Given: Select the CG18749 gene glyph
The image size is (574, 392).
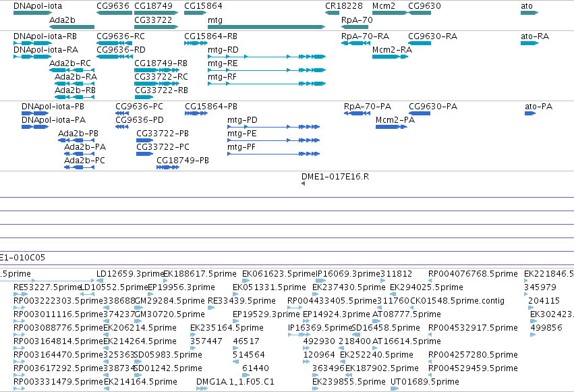Looking at the screenshot, I should coord(156,13).
